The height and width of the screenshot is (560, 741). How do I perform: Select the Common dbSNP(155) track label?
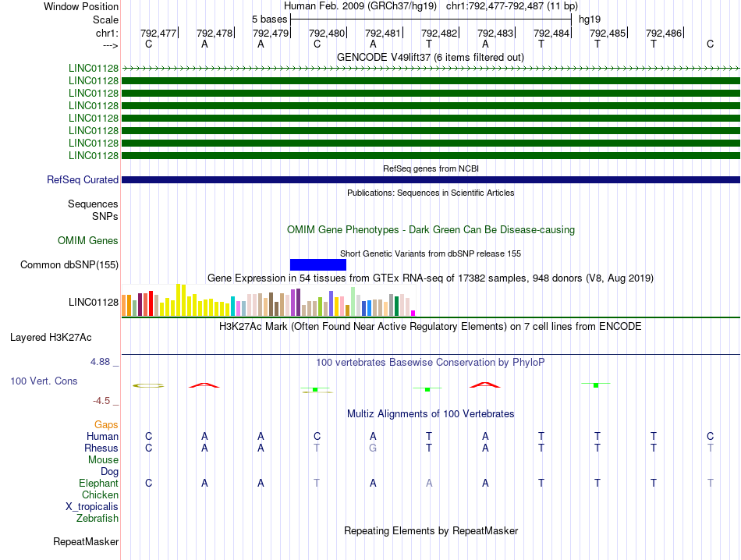(x=69, y=264)
